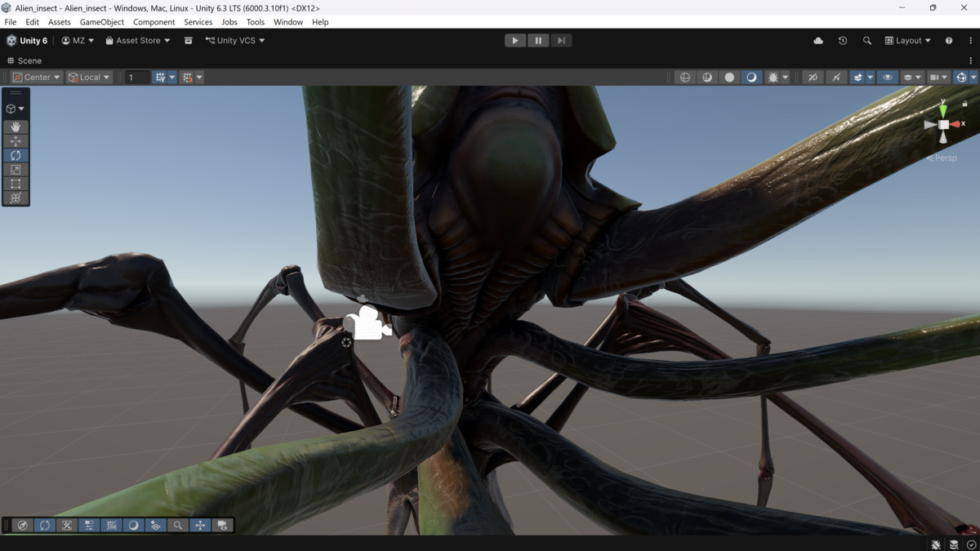
Task: Switch to the Move tool
Action: coord(16,140)
